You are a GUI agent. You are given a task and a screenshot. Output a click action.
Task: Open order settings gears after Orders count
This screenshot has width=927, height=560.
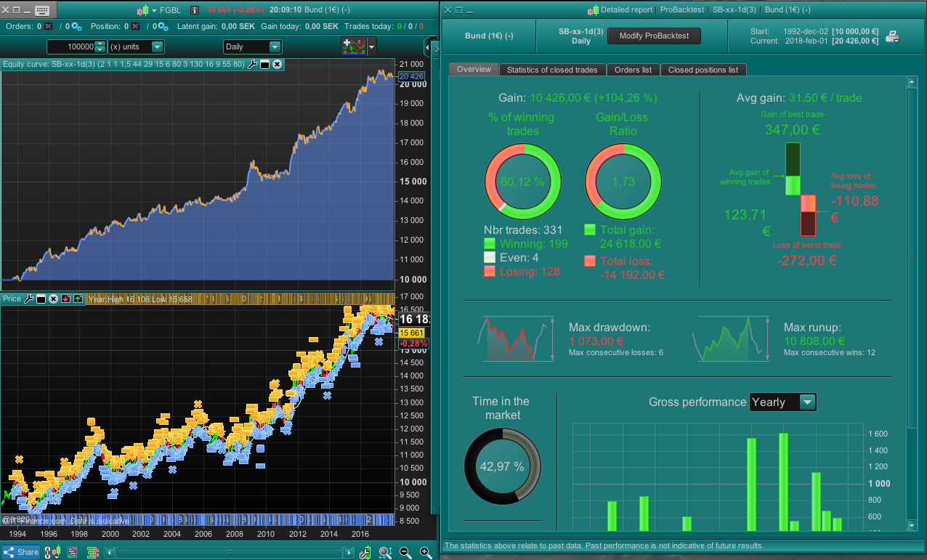coord(76,26)
